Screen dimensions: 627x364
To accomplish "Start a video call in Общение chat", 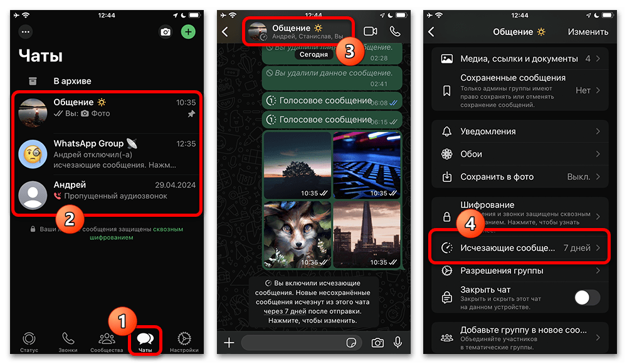I will (x=371, y=31).
